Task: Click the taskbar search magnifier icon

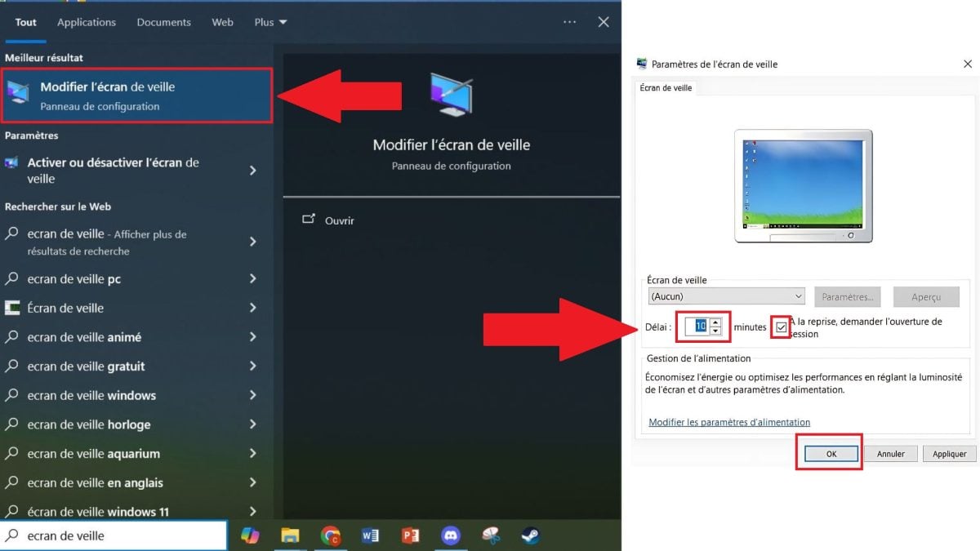Action: pyautogui.click(x=12, y=535)
